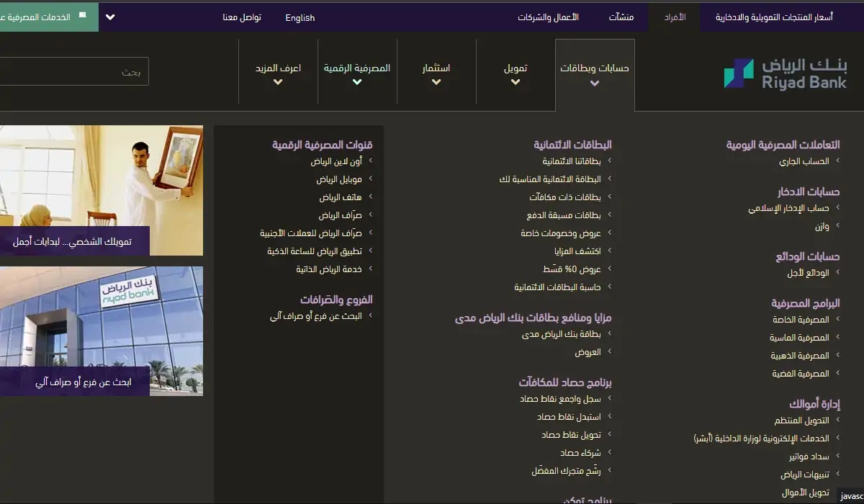Screen dimensions: 864x504
Task: Expand the اعرف المزيد menu chevron
Action: 278,82
